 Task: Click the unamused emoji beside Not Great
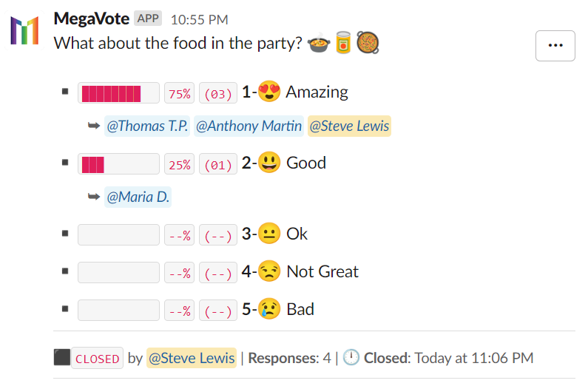tap(269, 271)
